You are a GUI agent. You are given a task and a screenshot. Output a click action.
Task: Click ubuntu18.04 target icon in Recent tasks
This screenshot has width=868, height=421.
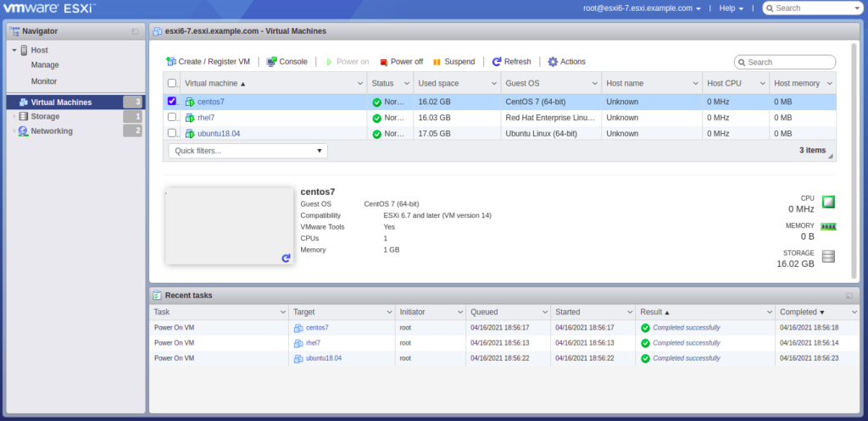coord(298,358)
